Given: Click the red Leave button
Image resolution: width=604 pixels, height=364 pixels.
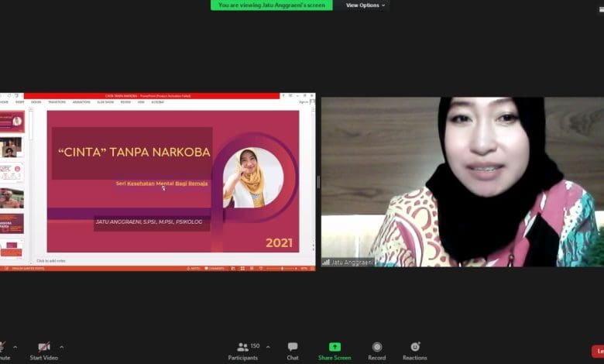Looking at the screenshot, I should coord(599,352).
